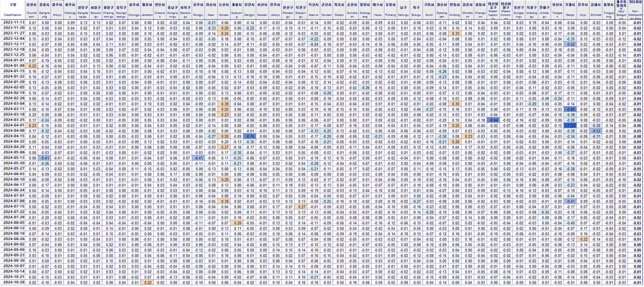Screen dimensions: 644x287
Task: Select the 2023-11-13 date row label
Action: click(x=13, y=22)
